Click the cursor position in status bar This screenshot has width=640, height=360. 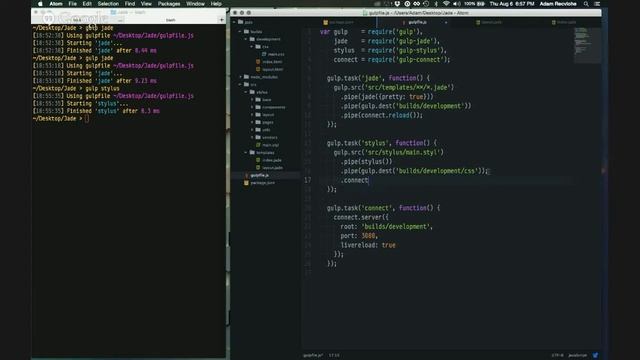(334, 355)
